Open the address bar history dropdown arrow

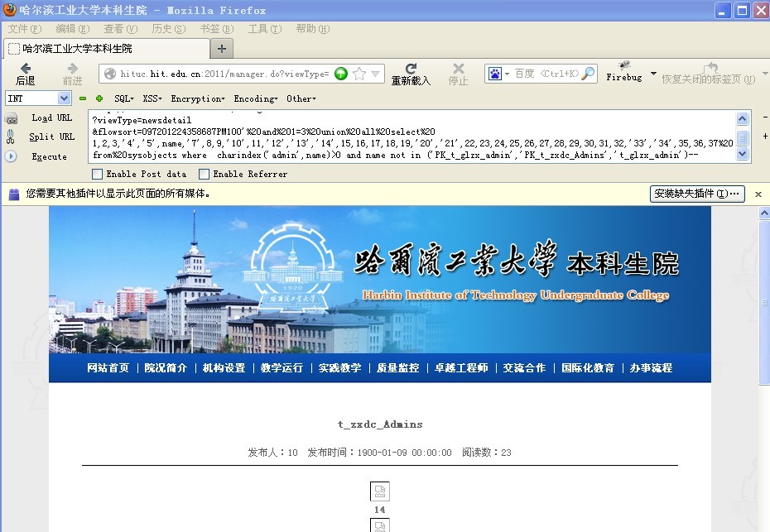(376, 74)
